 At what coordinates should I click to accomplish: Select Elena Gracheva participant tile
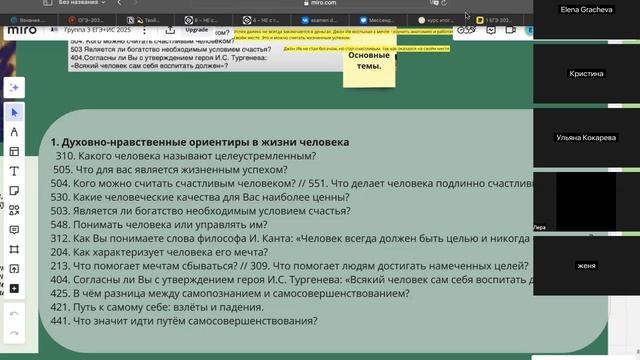(586, 19)
